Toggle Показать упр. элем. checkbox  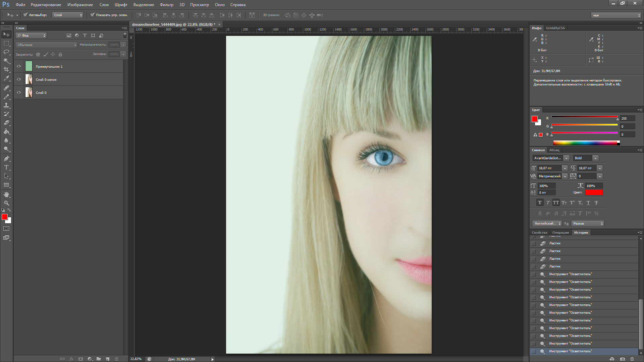point(93,15)
